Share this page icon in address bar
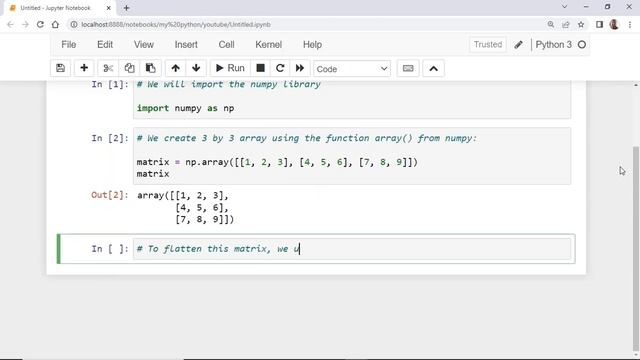The width and height of the screenshot is (640, 360). [566, 24]
